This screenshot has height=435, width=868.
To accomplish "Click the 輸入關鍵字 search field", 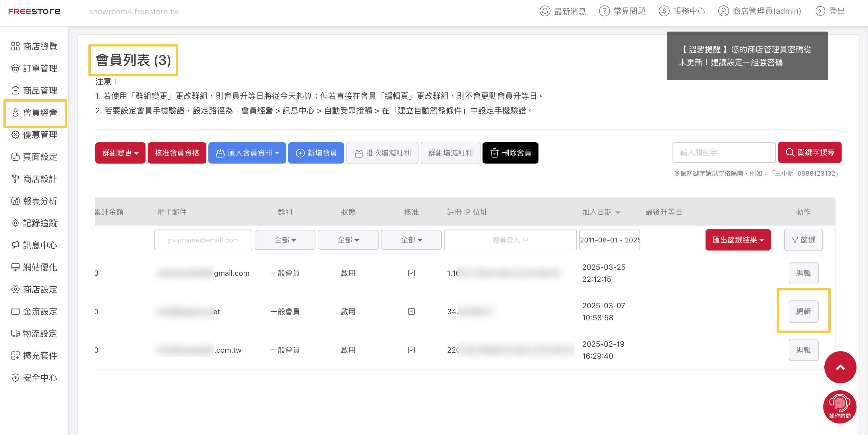I will pos(724,152).
